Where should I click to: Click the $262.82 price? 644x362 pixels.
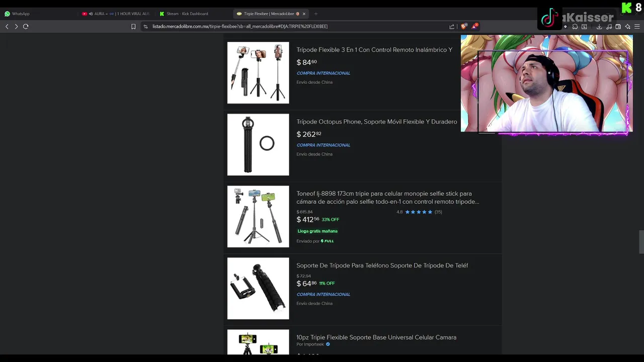coord(309,134)
